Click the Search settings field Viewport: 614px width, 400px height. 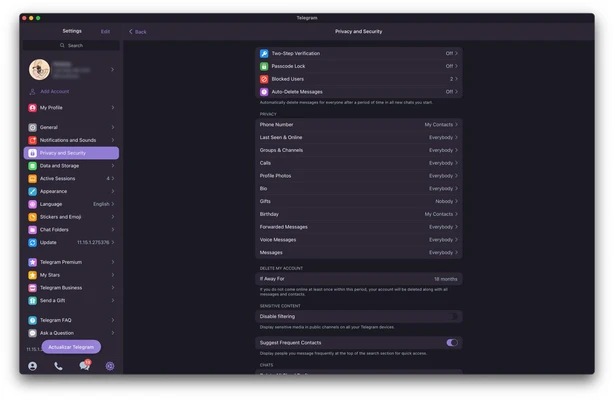tap(71, 46)
